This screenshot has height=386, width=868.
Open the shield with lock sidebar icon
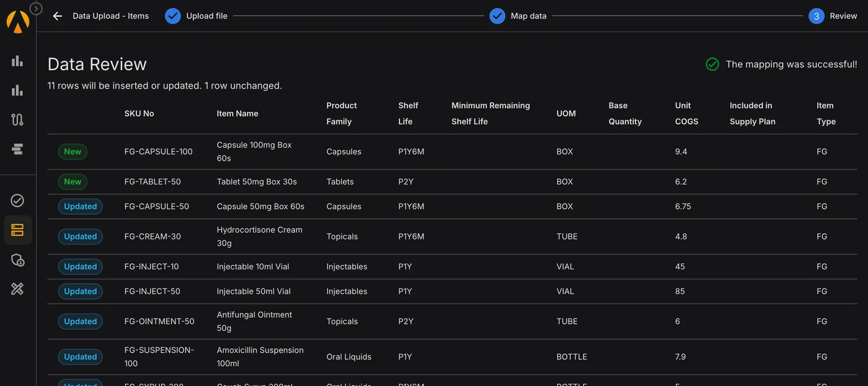point(17,260)
